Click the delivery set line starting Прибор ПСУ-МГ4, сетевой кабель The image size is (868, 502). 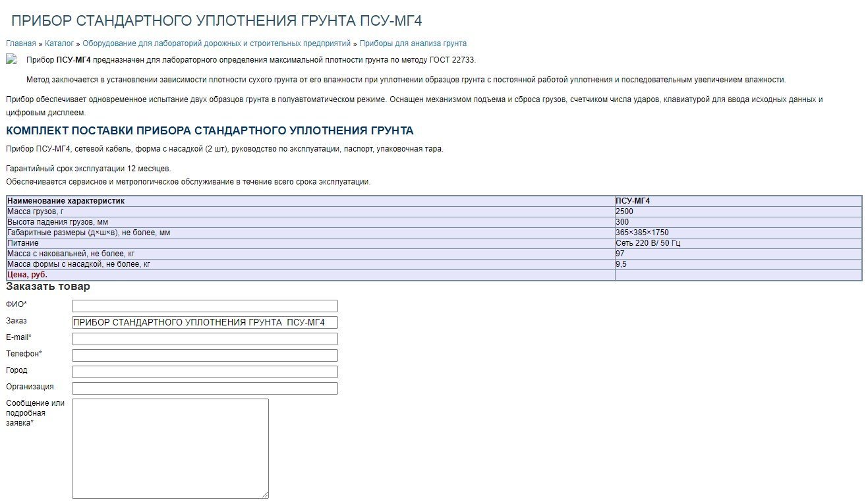click(225, 149)
